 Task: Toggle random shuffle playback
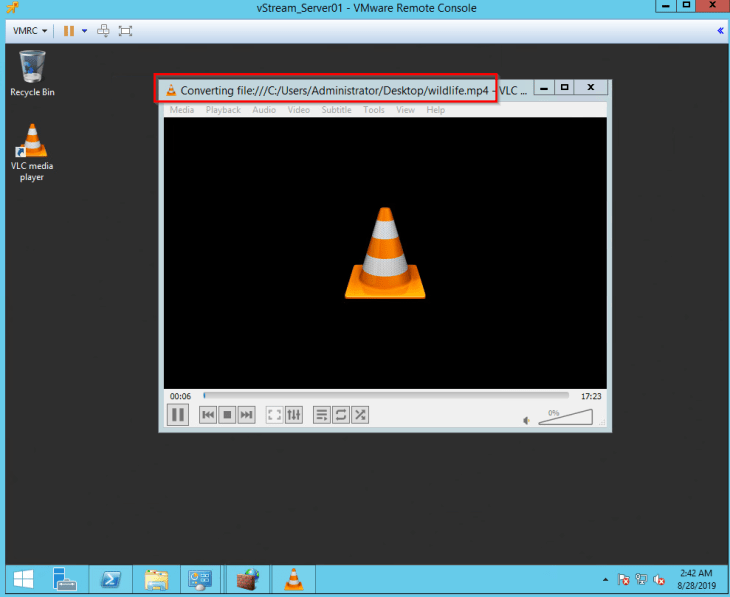[360, 414]
